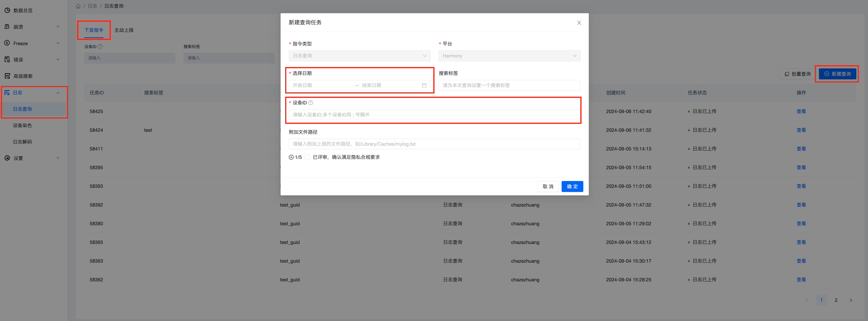
Task: Go to the next page with the right arrow
Action: point(851,300)
